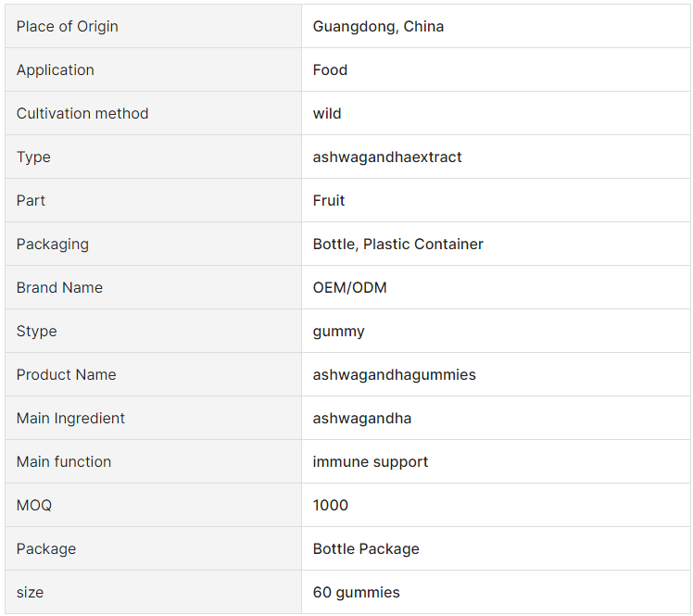
Task: Click the 'Food' application value
Action: pos(330,70)
